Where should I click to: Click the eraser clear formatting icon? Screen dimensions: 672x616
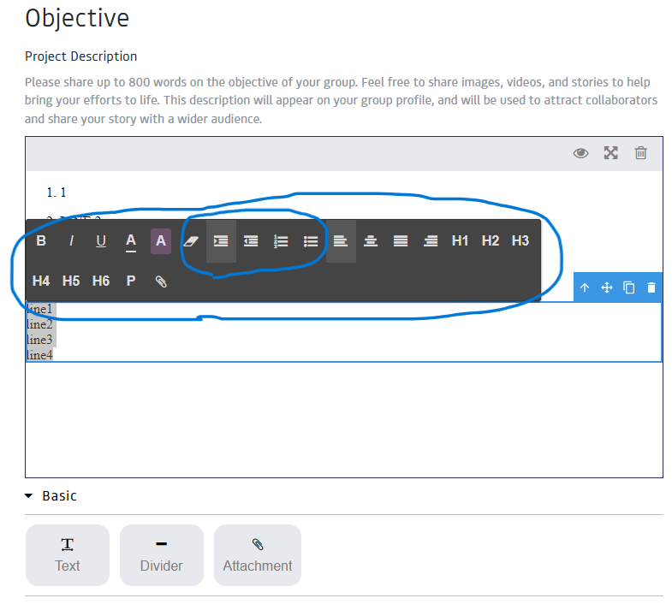pos(191,241)
